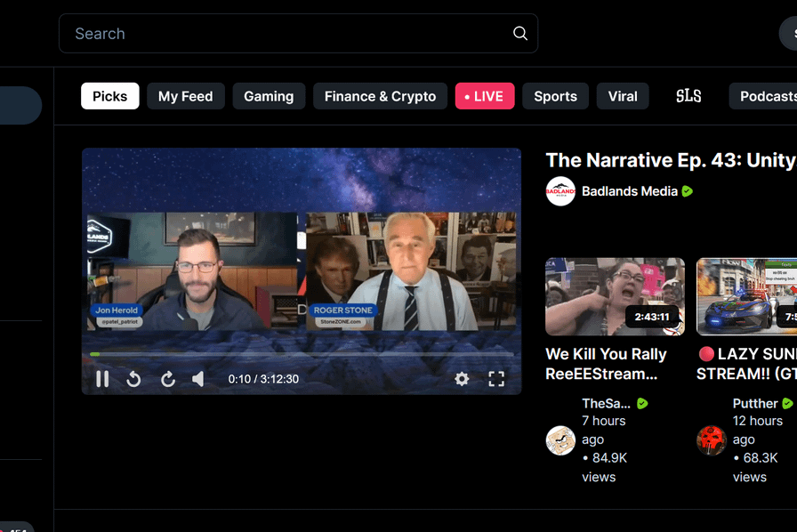Switch to the Gaming tab
The image size is (797, 532).
269,95
